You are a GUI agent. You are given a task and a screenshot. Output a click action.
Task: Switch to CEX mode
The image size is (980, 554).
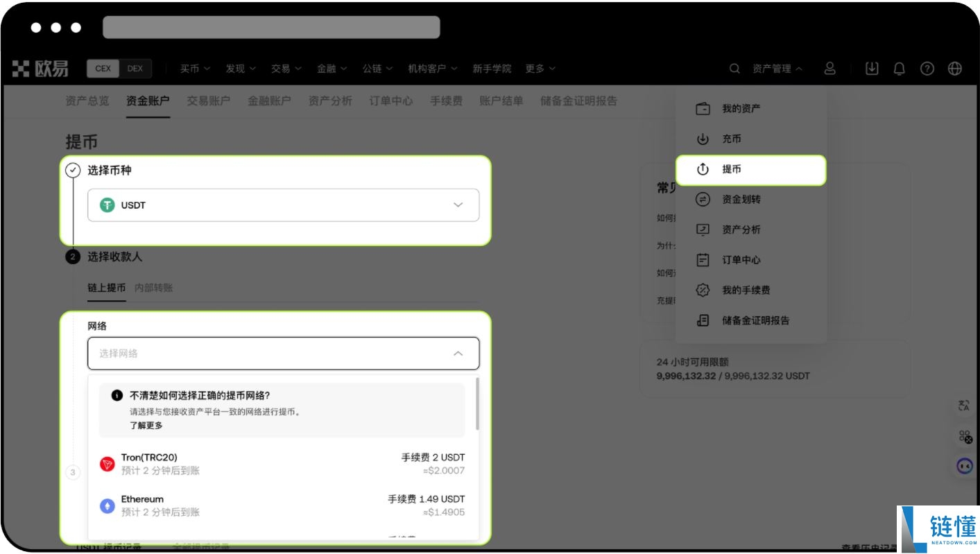pyautogui.click(x=103, y=69)
